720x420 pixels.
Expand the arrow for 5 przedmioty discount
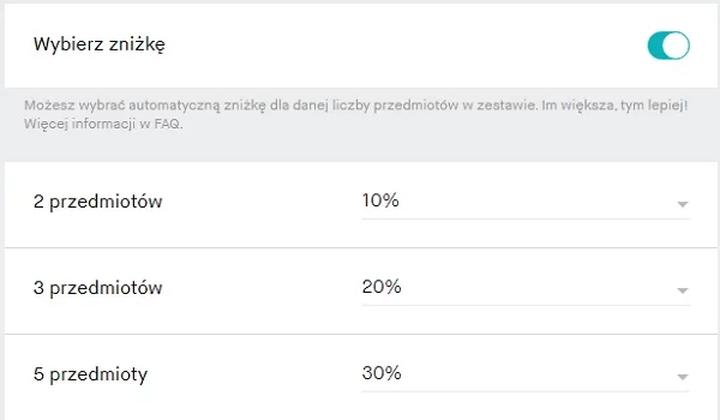pos(683,377)
